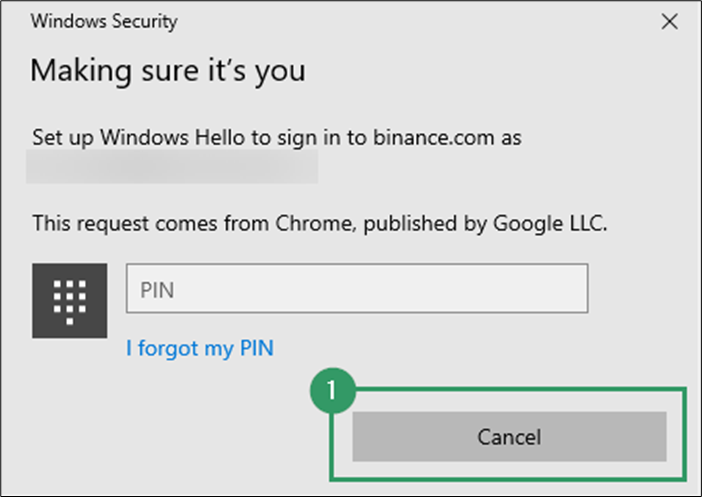
Task: Click the Making sure it's you heading
Action: 168,71
